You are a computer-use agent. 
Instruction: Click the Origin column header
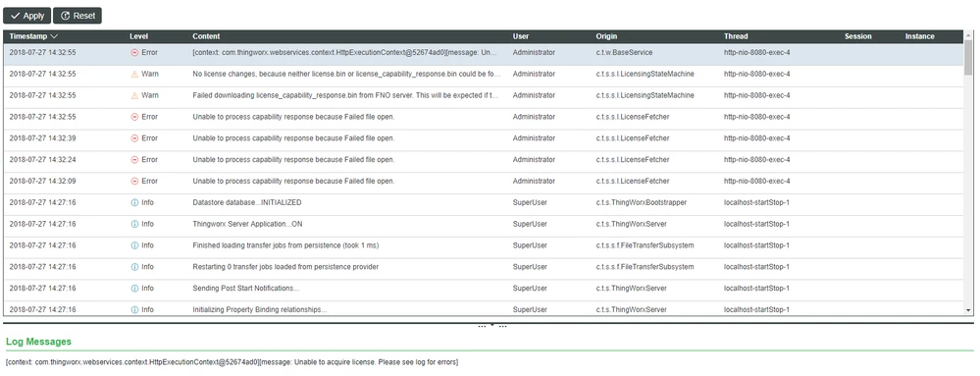tap(606, 36)
